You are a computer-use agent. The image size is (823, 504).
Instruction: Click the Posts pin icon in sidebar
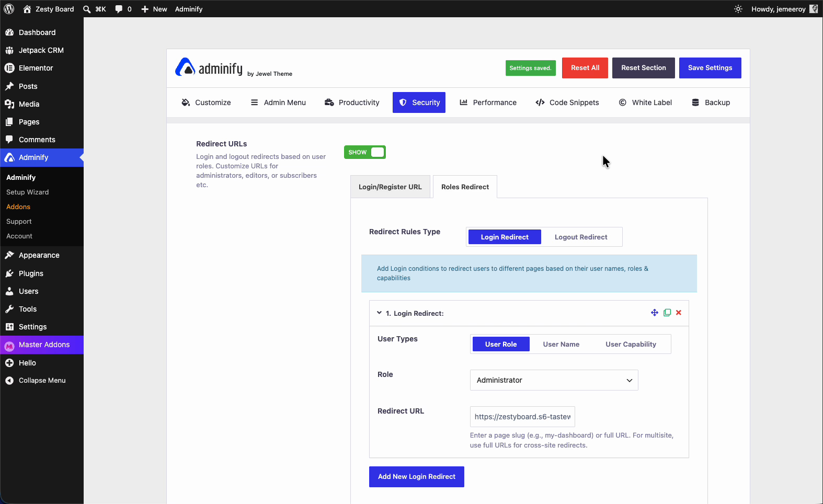coord(9,86)
